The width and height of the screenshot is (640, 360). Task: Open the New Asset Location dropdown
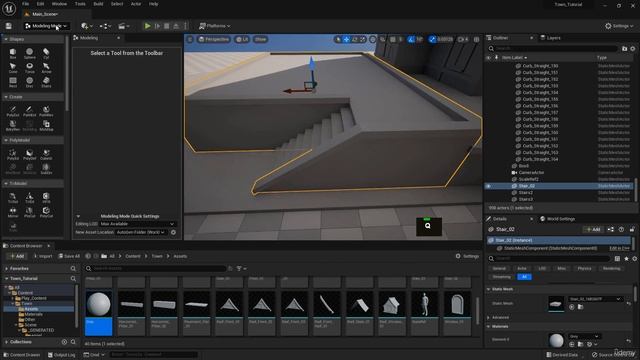pos(141,232)
